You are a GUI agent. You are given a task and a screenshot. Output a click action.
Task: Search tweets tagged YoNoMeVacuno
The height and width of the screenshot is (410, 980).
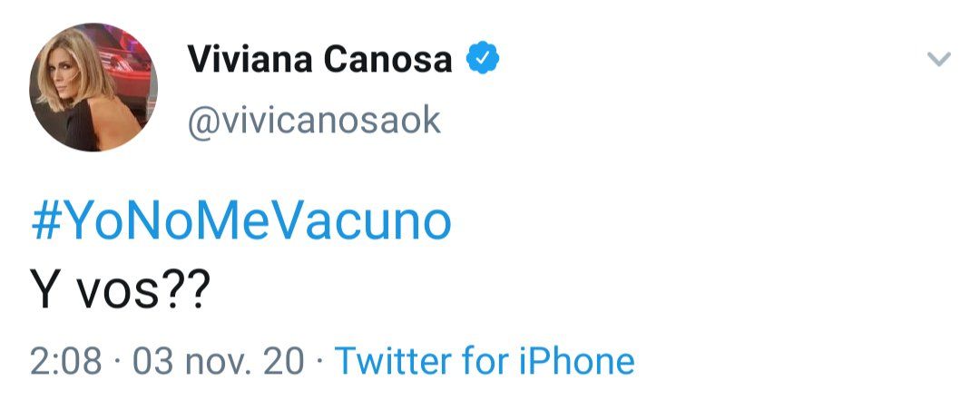[240, 222]
